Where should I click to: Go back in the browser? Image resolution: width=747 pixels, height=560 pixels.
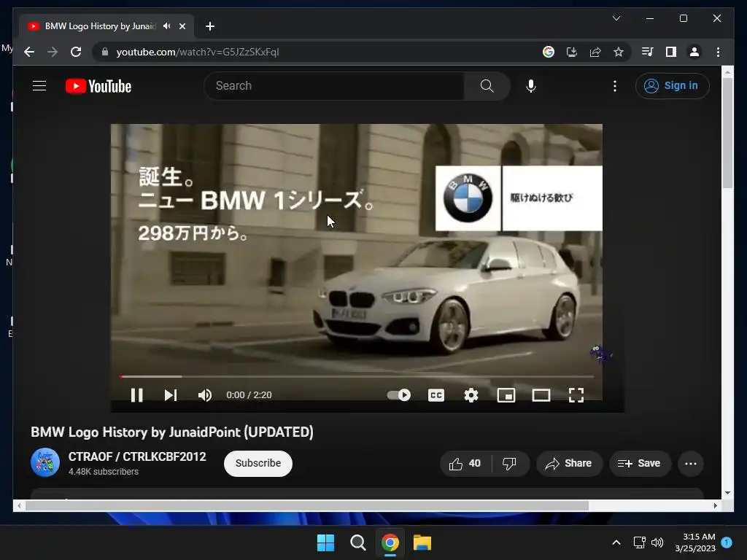pyautogui.click(x=29, y=52)
